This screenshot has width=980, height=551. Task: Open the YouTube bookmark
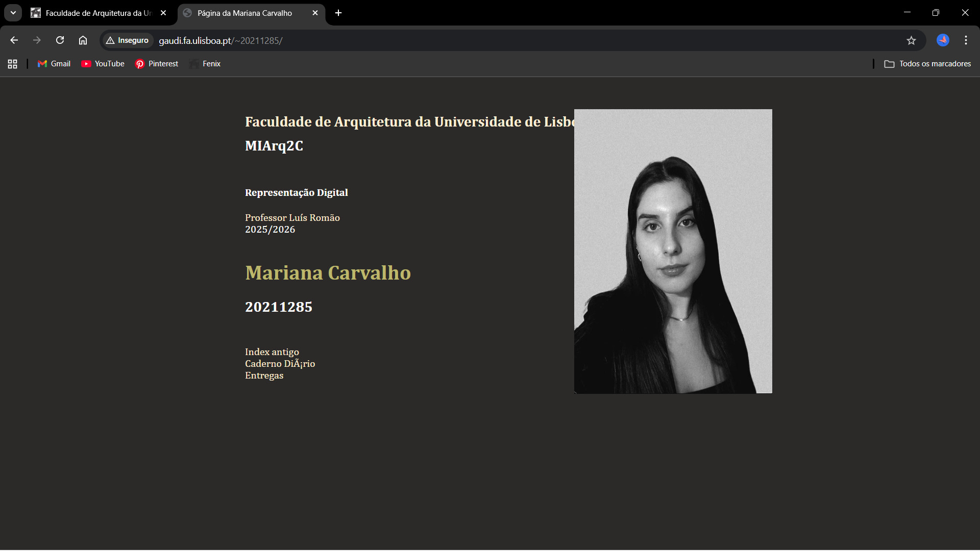[103, 64]
